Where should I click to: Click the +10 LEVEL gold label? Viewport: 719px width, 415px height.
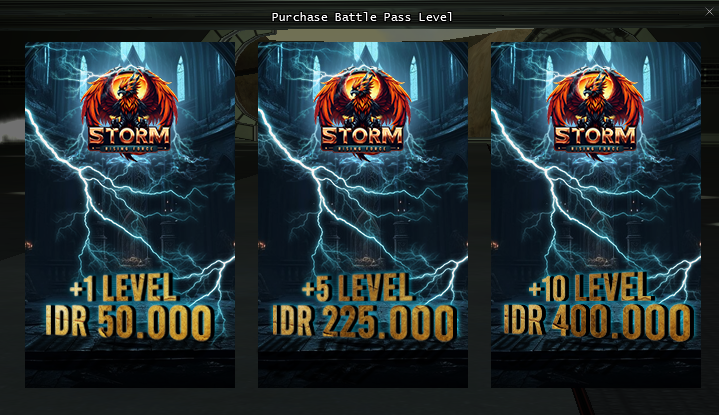point(590,288)
